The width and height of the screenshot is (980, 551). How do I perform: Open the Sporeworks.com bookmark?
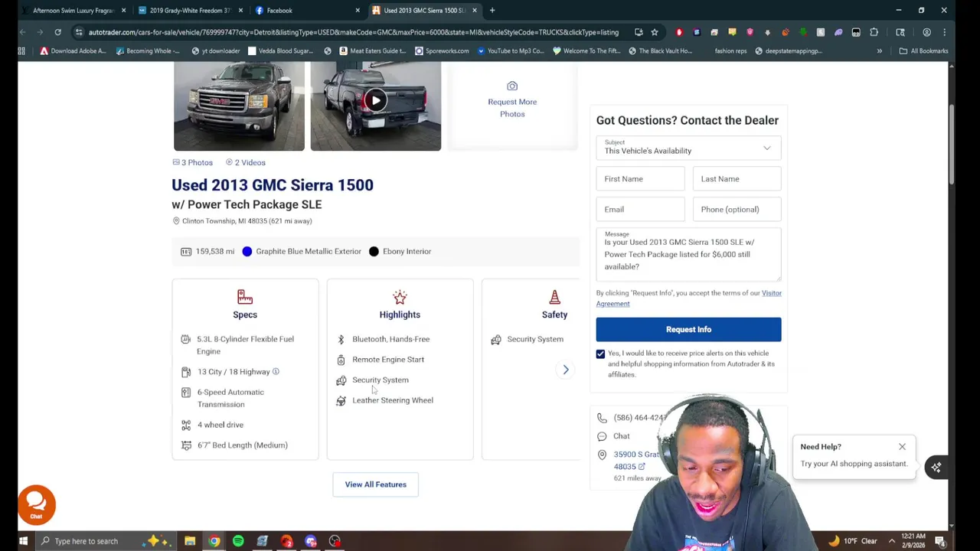pyautogui.click(x=442, y=51)
